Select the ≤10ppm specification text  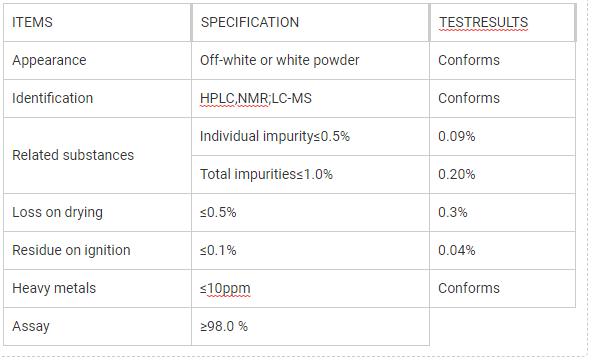coord(225,288)
